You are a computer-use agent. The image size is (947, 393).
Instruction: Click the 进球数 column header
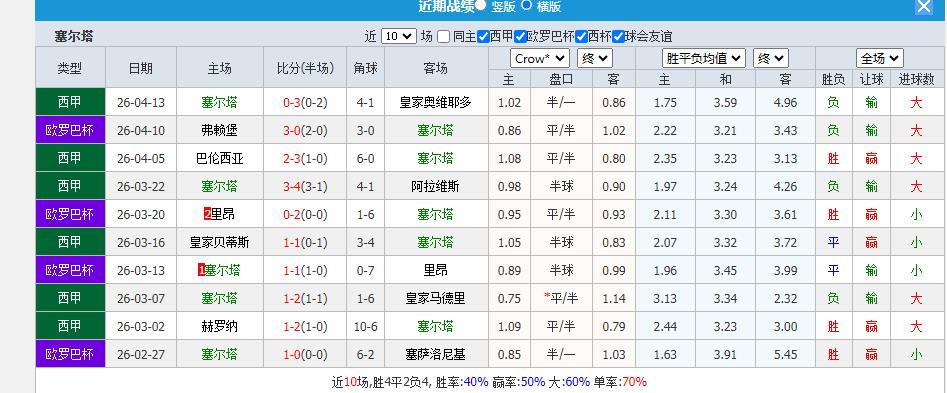pyautogui.click(x=916, y=79)
